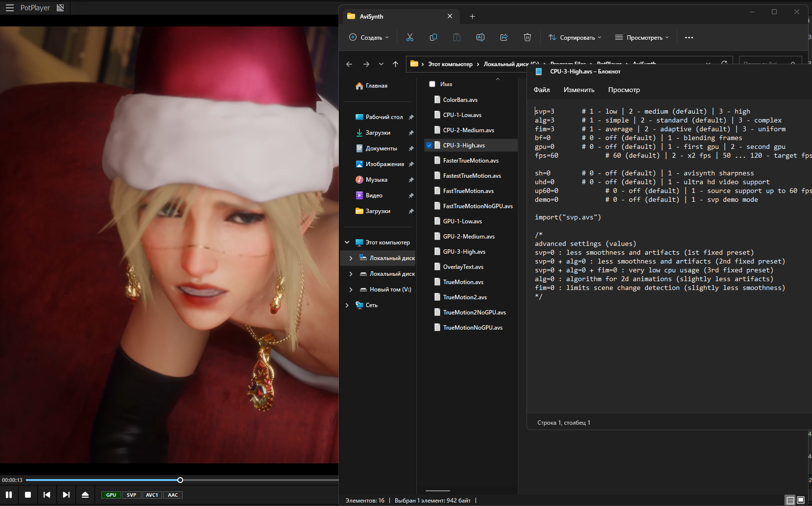Click the Explorer horizontal scrollbar thumb
This screenshot has height=506, width=812.
437,490
